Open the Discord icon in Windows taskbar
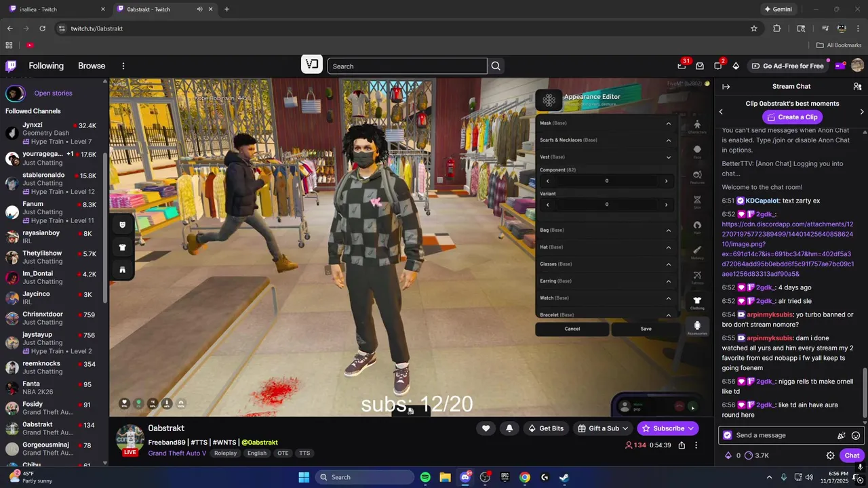 click(x=465, y=477)
